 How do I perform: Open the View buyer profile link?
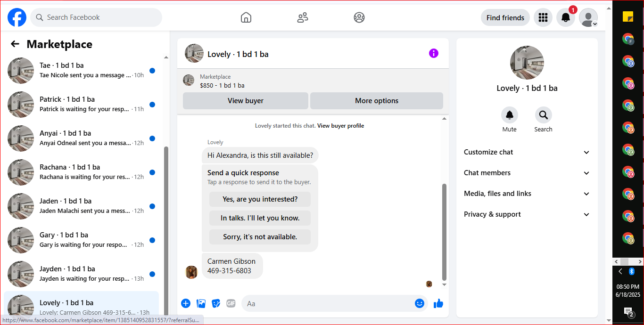pos(340,126)
